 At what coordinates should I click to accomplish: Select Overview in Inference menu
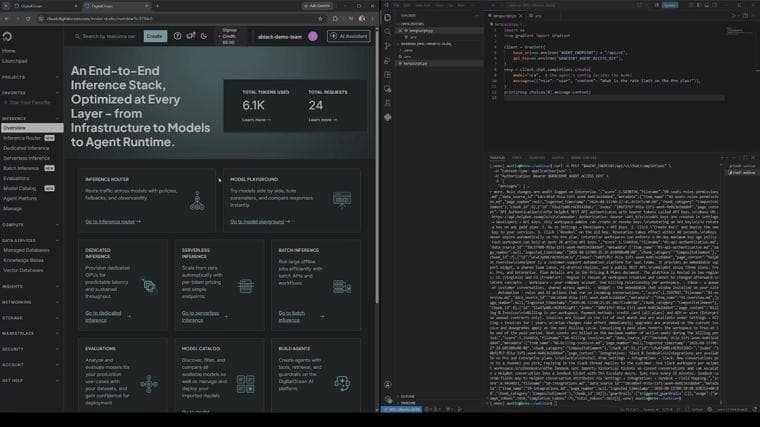[32, 128]
